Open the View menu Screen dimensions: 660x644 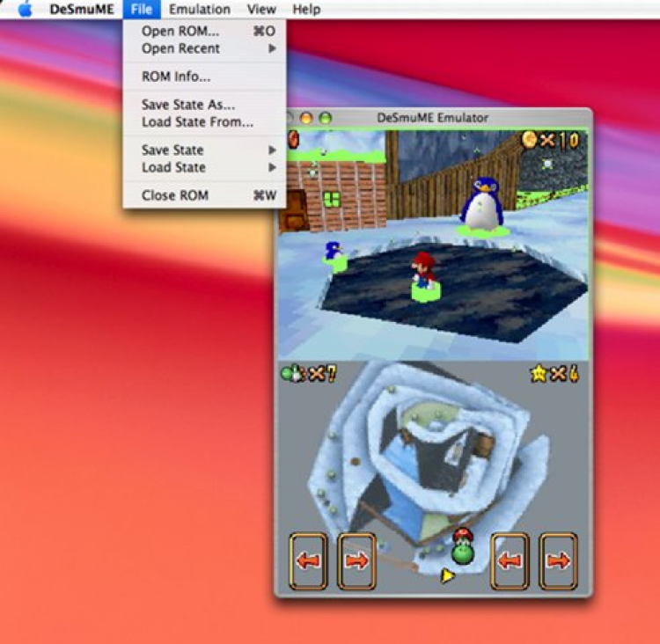(261, 10)
